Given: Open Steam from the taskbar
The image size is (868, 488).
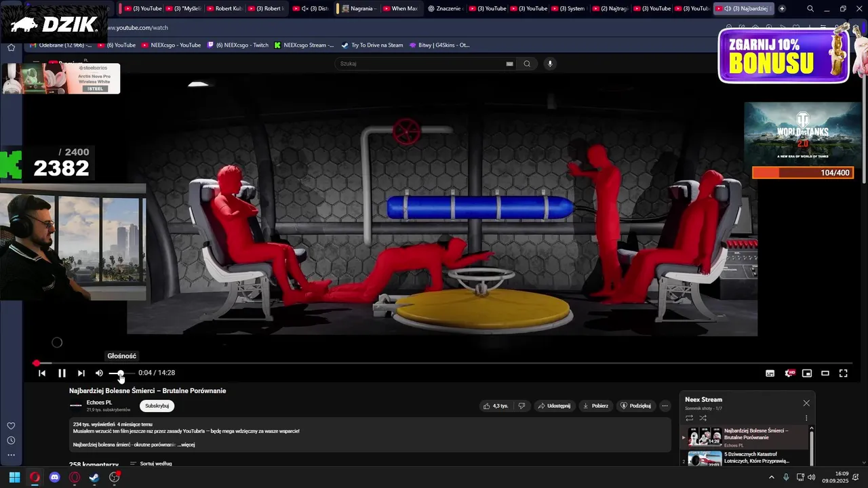Looking at the screenshot, I should (94, 477).
